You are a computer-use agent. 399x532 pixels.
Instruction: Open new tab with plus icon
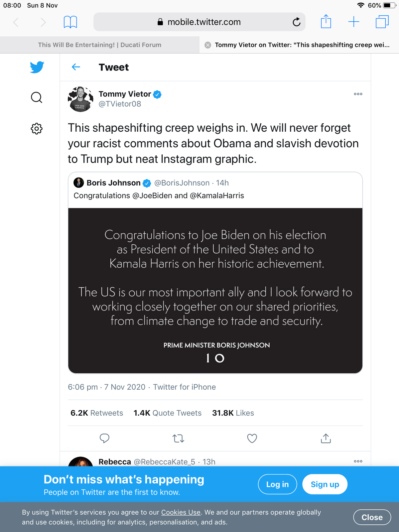coord(354,22)
